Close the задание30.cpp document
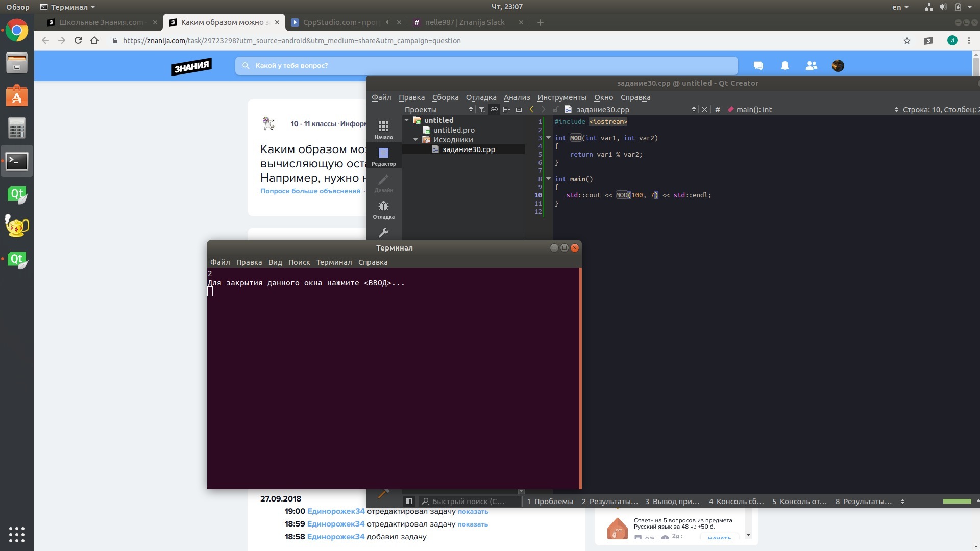Viewport: 980px width, 551px height. (x=704, y=109)
